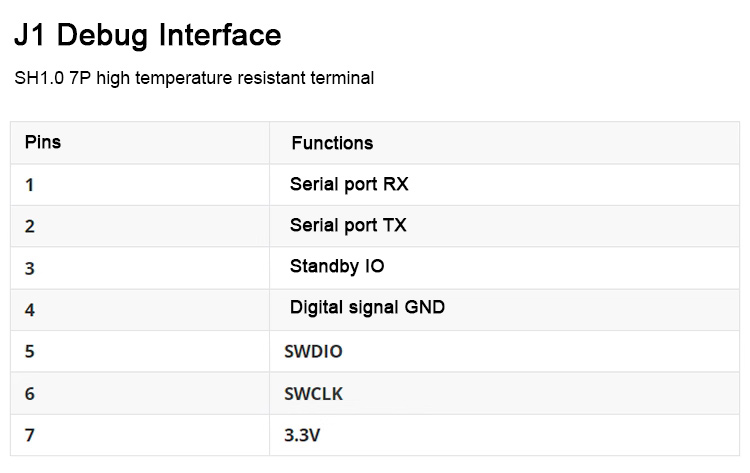Click the J1 Debug Interface heading
The height and width of the screenshot is (473, 750).
[x=148, y=36]
